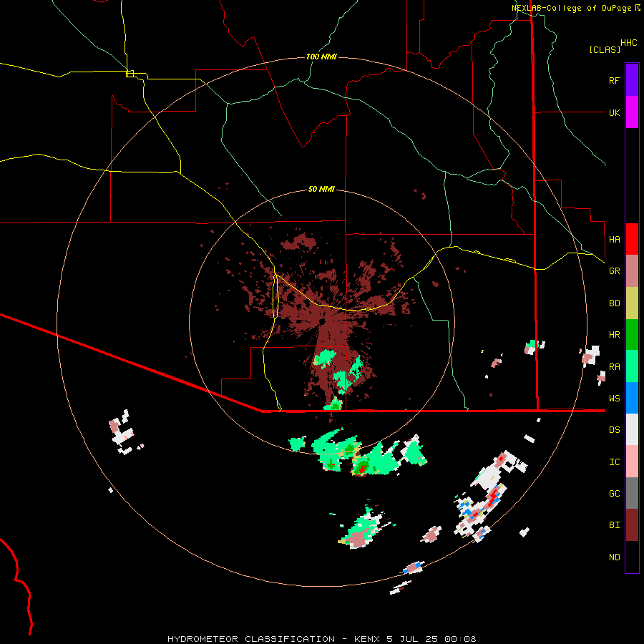Select the GR graupel swatch in legend
Screen dimensions: 644x644
tap(632, 271)
